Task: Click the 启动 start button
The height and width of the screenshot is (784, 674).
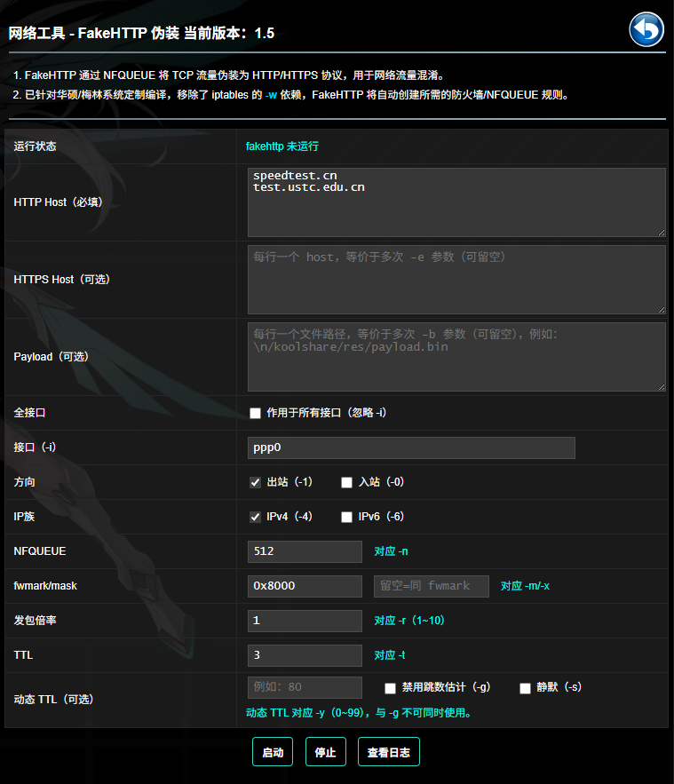Action: [273, 751]
